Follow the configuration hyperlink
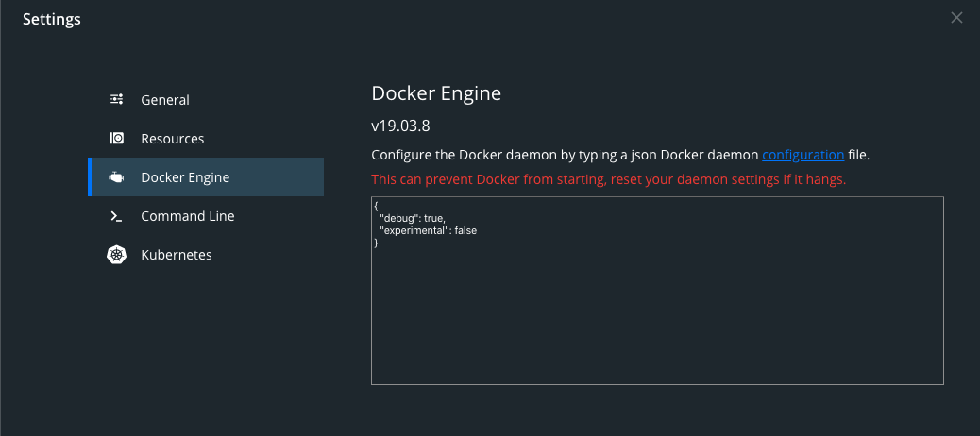The height and width of the screenshot is (436, 980). click(x=803, y=155)
